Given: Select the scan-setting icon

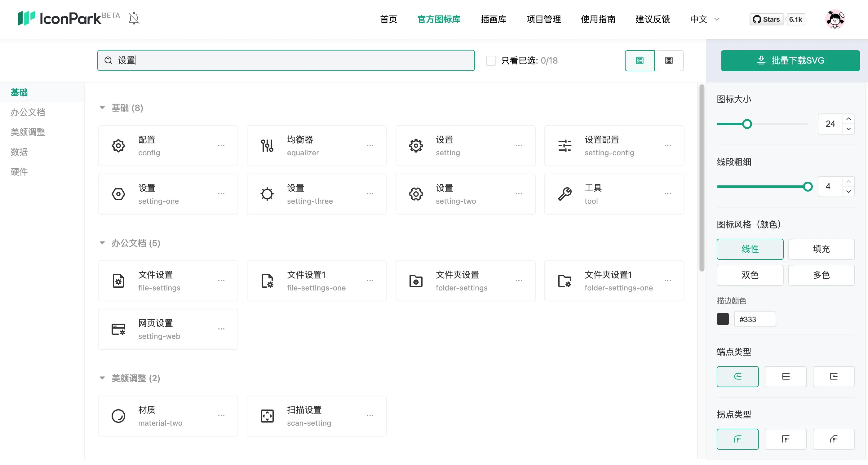Looking at the screenshot, I should tap(267, 416).
